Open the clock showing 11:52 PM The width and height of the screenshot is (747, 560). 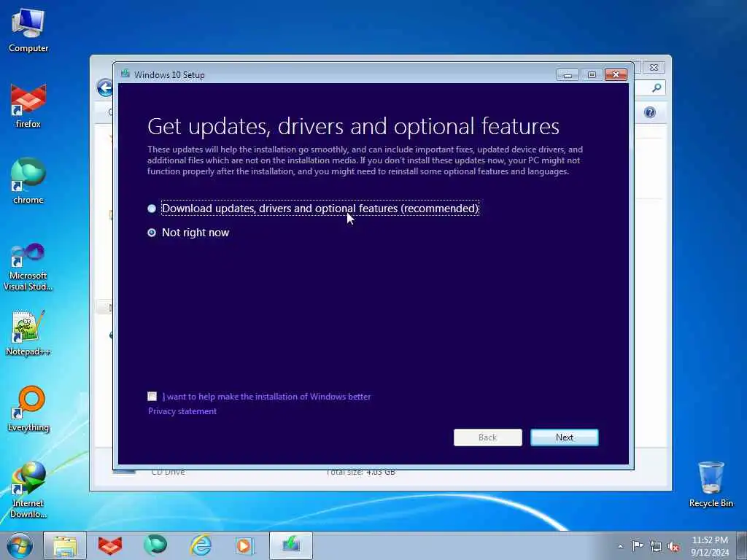coord(710,545)
